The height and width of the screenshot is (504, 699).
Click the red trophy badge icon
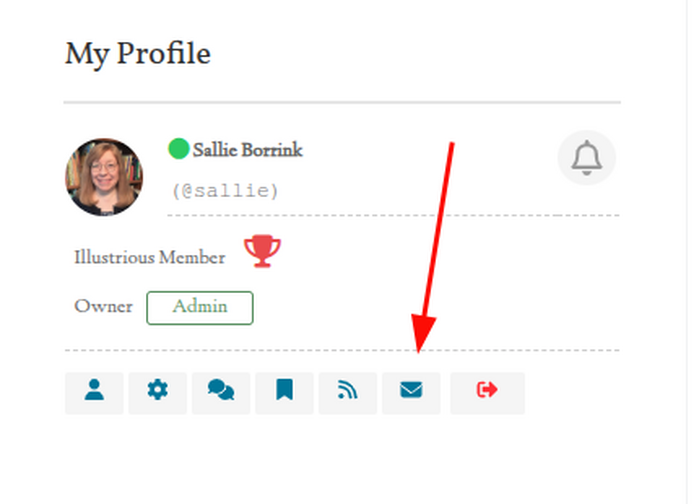point(263,252)
